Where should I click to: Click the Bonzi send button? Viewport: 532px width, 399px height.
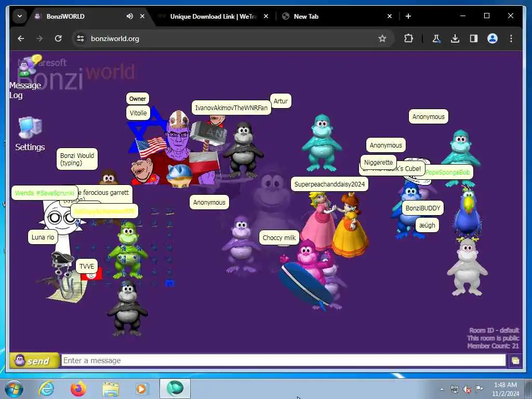coord(34,361)
